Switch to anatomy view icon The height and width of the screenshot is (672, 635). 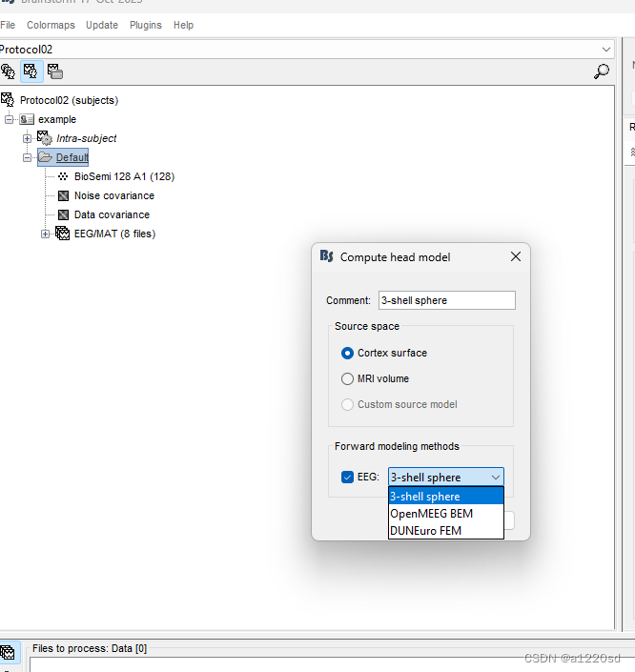[8, 71]
